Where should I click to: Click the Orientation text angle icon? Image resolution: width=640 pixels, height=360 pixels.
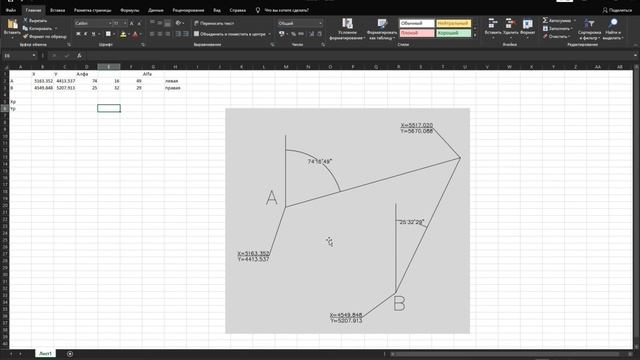tap(178, 23)
